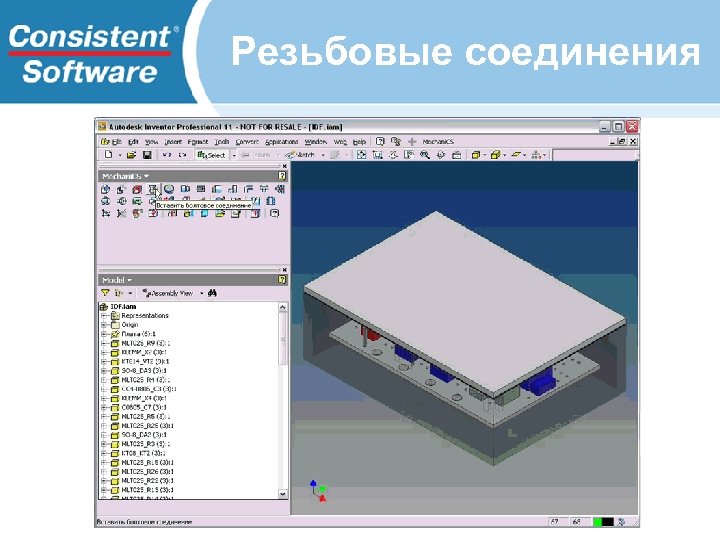Click the Zoom magnifier icon
This screenshot has width=720, height=540.
coord(425,155)
